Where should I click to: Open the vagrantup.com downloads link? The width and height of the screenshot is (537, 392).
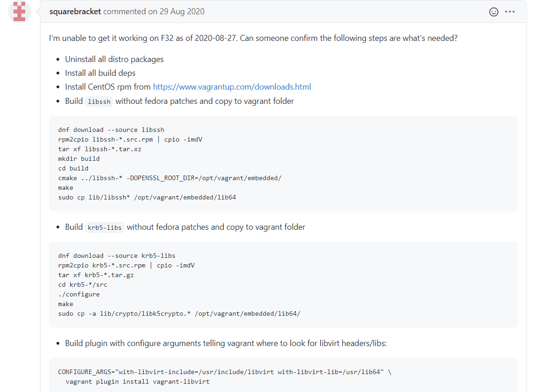pos(232,87)
